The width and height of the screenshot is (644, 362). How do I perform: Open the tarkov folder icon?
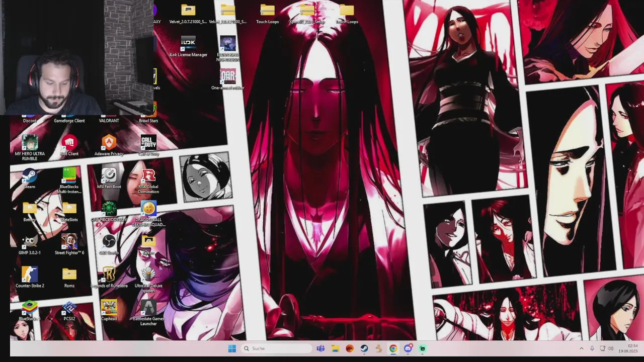[x=148, y=244]
